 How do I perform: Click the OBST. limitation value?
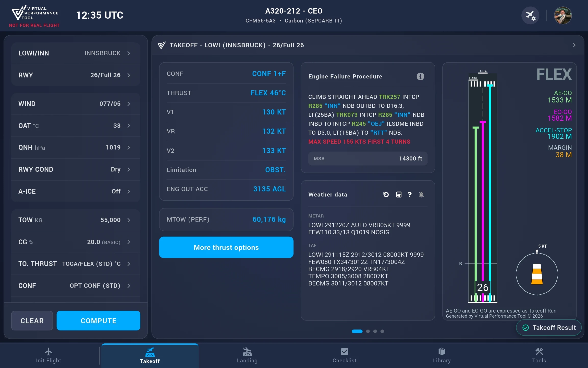pos(275,170)
